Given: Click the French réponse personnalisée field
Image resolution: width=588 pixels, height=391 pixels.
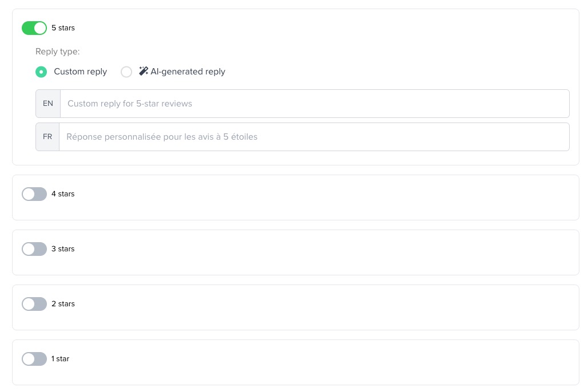Looking at the screenshot, I should pyautogui.click(x=315, y=137).
